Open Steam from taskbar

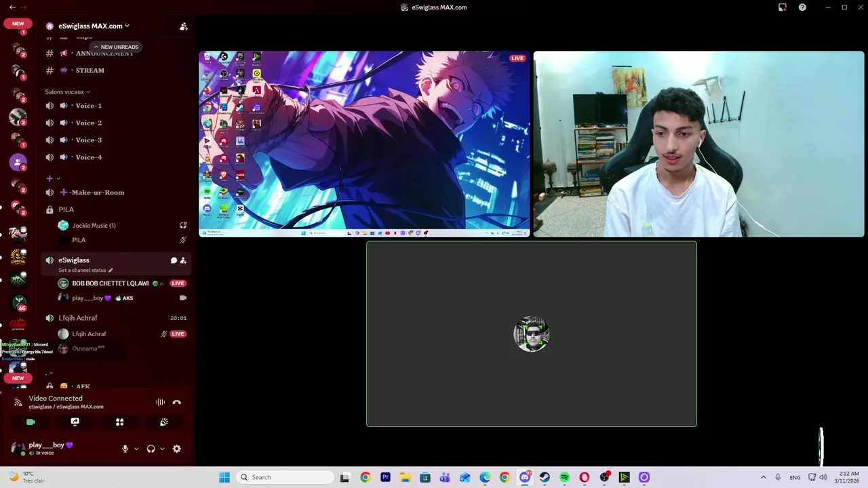click(x=545, y=477)
